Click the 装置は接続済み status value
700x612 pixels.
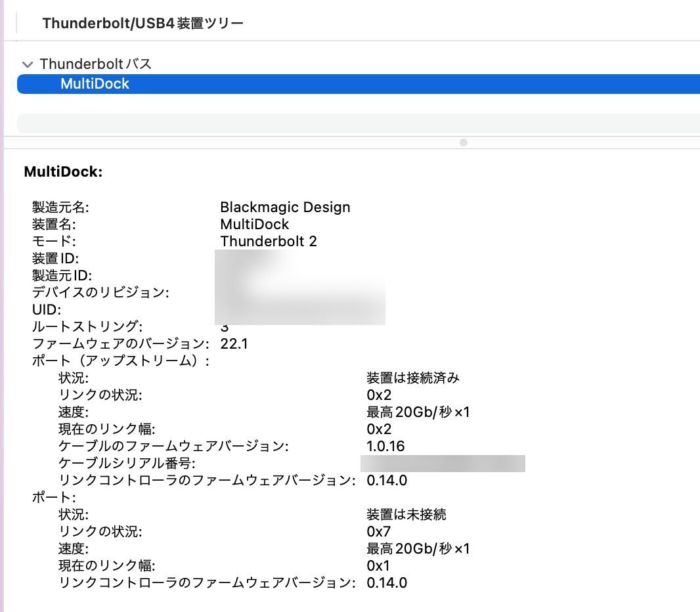413,378
